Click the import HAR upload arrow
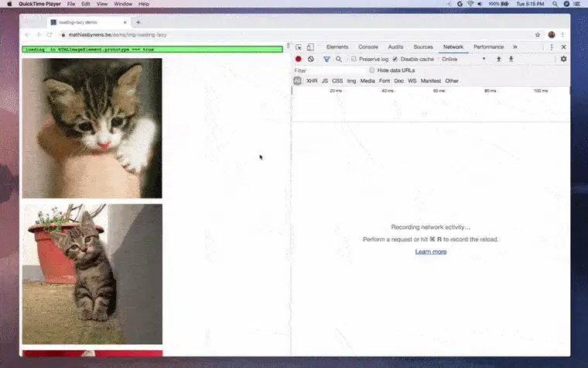Viewport: 588px width, 368px height. 499,59
